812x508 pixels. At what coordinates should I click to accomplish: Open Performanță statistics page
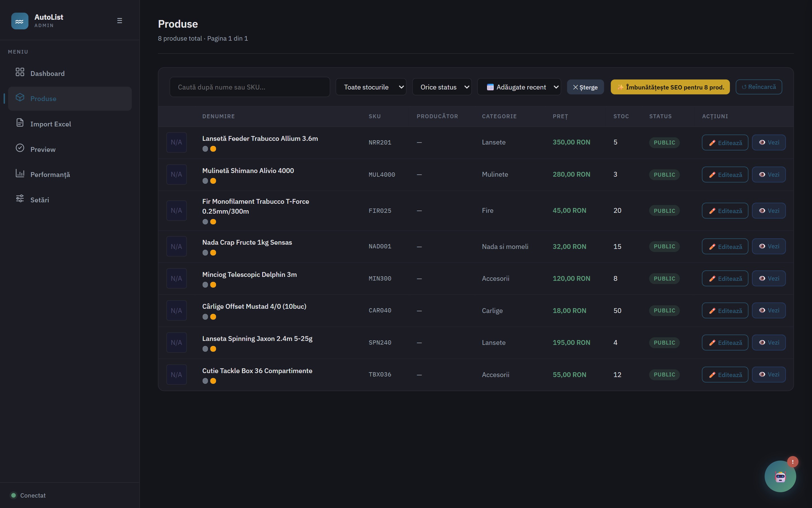coord(70,174)
